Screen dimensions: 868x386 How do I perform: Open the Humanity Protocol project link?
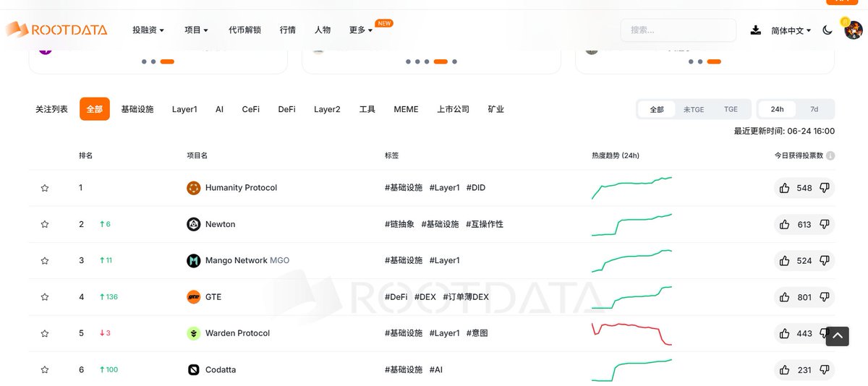pyautogui.click(x=242, y=188)
